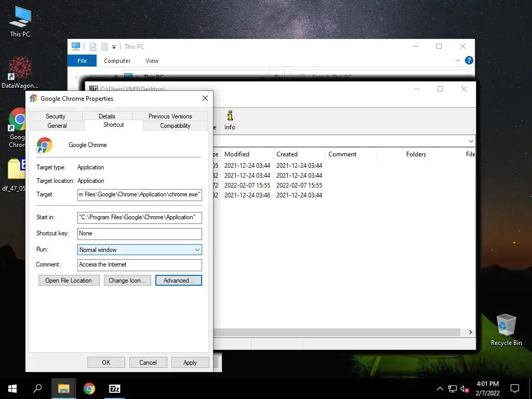
Task: Confirm properties with OK
Action: [x=106, y=362]
